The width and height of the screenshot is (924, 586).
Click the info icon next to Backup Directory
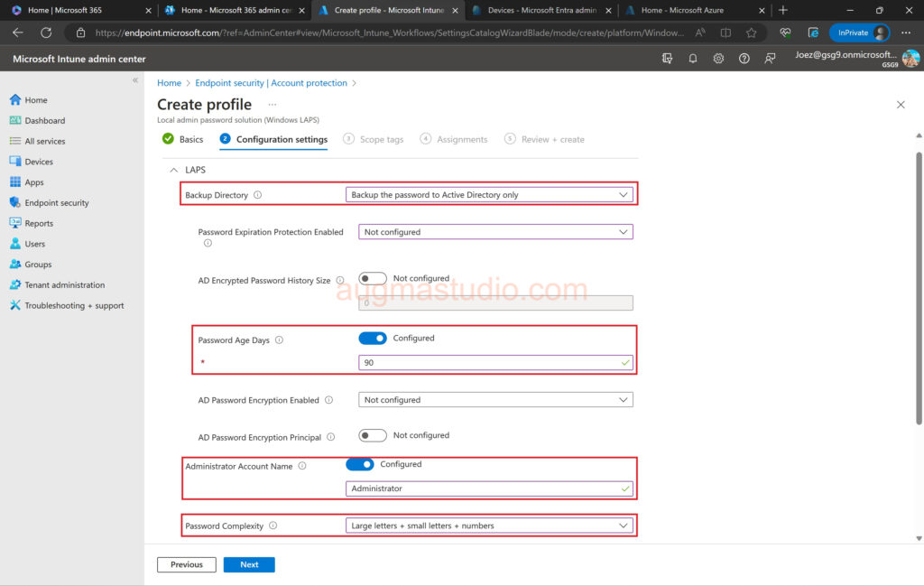[x=258, y=195]
